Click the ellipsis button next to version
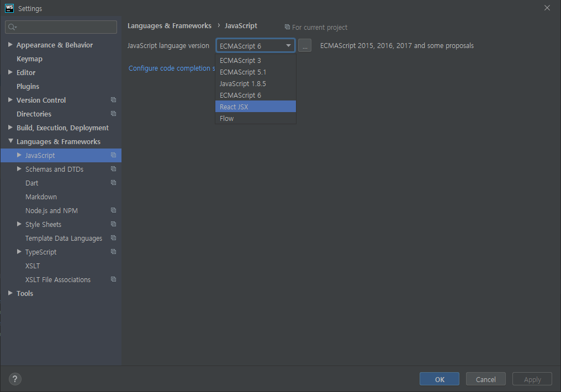561x392 pixels. pos(305,45)
